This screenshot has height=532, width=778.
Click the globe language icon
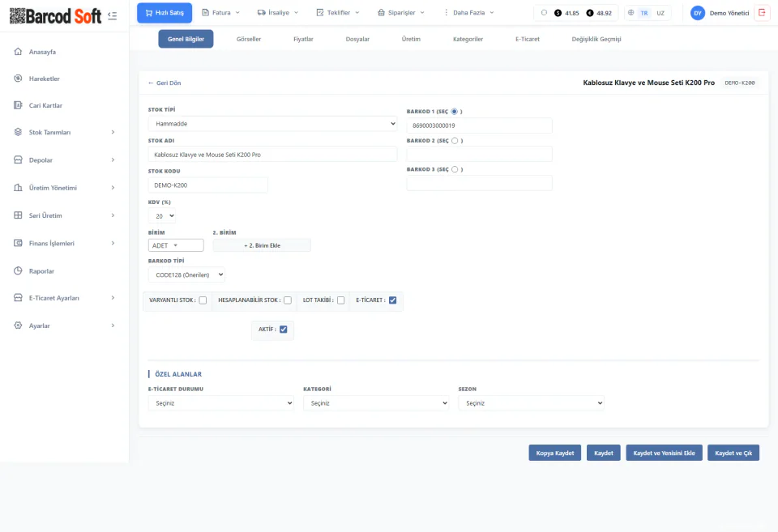click(631, 13)
